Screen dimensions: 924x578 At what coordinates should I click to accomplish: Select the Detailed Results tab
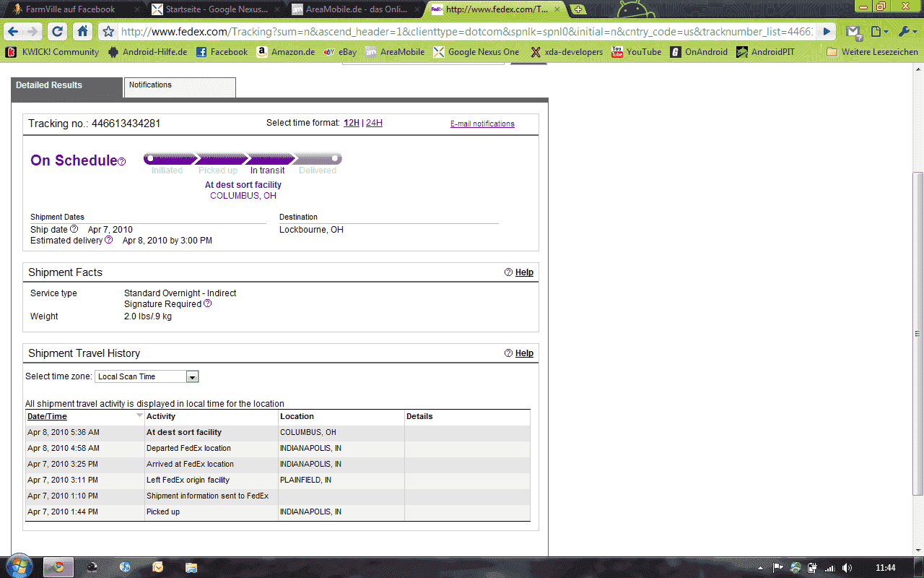[x=66, y=87]
